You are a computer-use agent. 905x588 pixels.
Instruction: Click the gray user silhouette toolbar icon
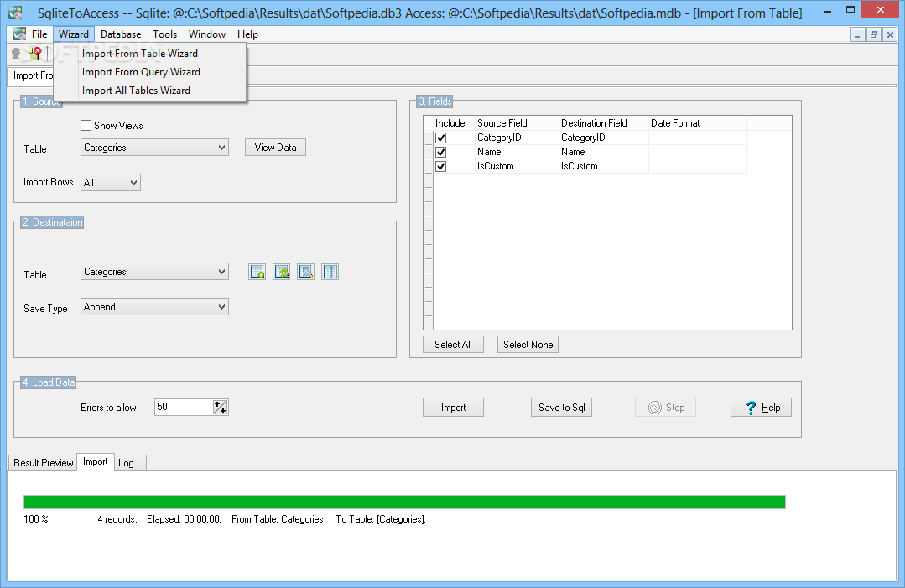pos(16,55)
